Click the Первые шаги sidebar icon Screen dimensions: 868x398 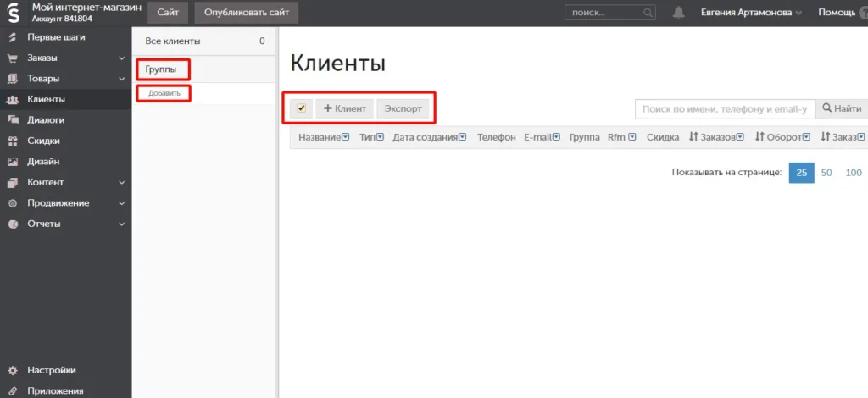pos(12,37)
